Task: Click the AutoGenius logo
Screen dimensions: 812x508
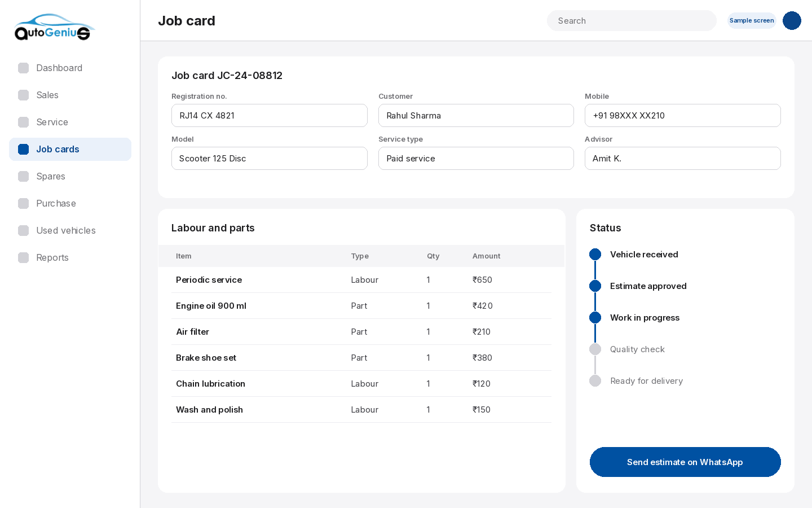Action: click(x=55, y=27)
